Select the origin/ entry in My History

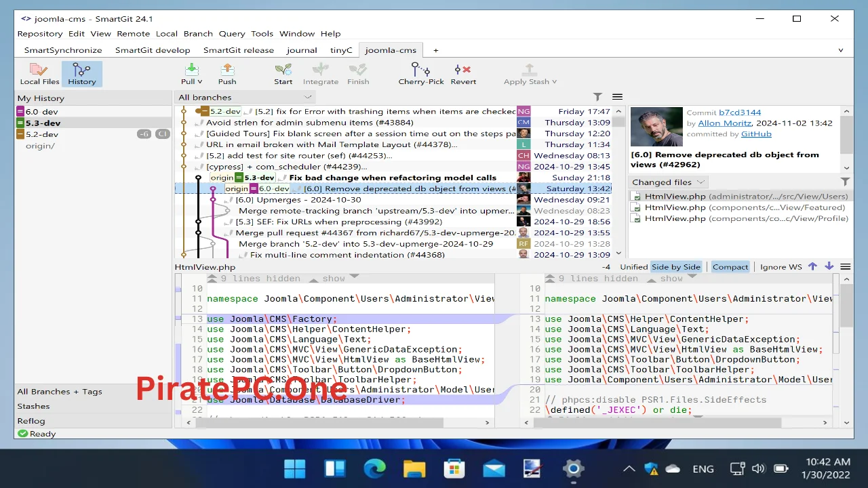pos(40,146)
